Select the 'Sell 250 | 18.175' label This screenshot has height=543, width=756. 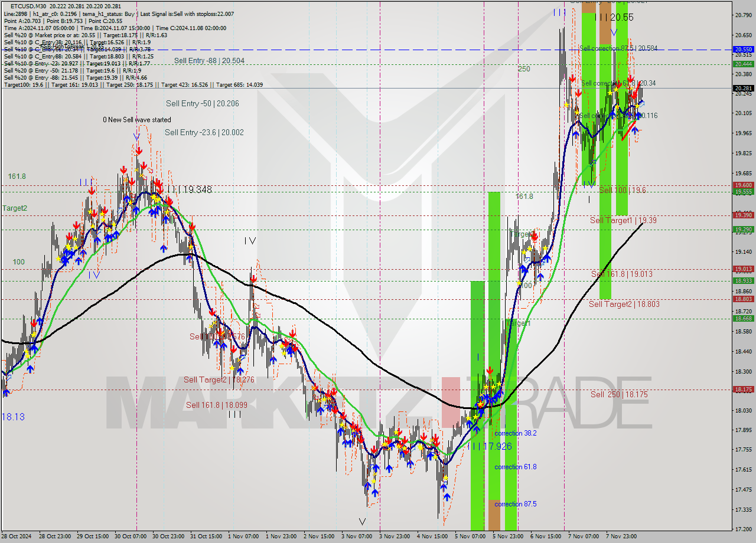coord(620,394)
